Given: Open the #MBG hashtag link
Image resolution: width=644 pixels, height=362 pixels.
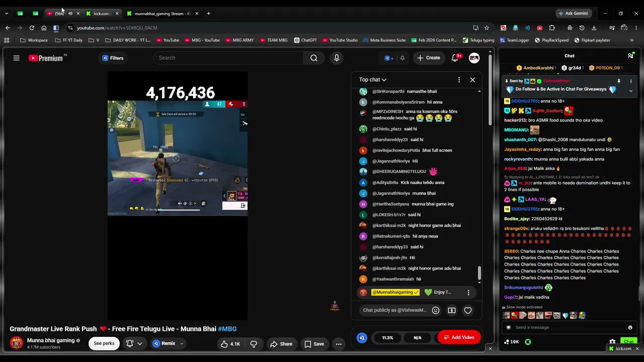Looking at the screenshot, I should pyautogui.click(x=227, y=329).
